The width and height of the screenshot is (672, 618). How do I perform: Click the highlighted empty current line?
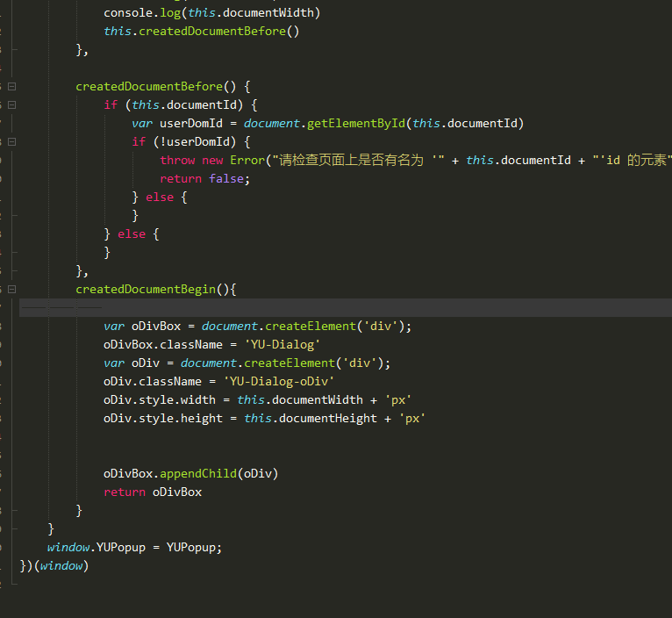click(x=346, y=307)
